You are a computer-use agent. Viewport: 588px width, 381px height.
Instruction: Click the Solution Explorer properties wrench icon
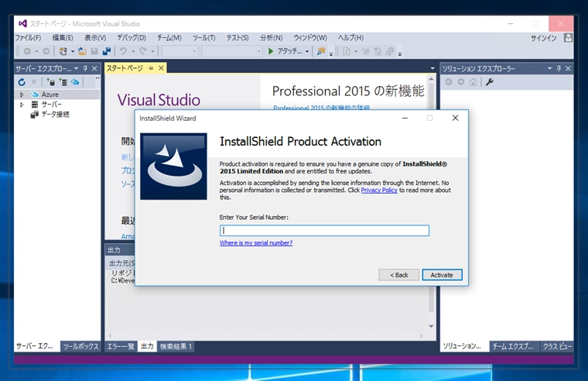[x=490, y=82]
